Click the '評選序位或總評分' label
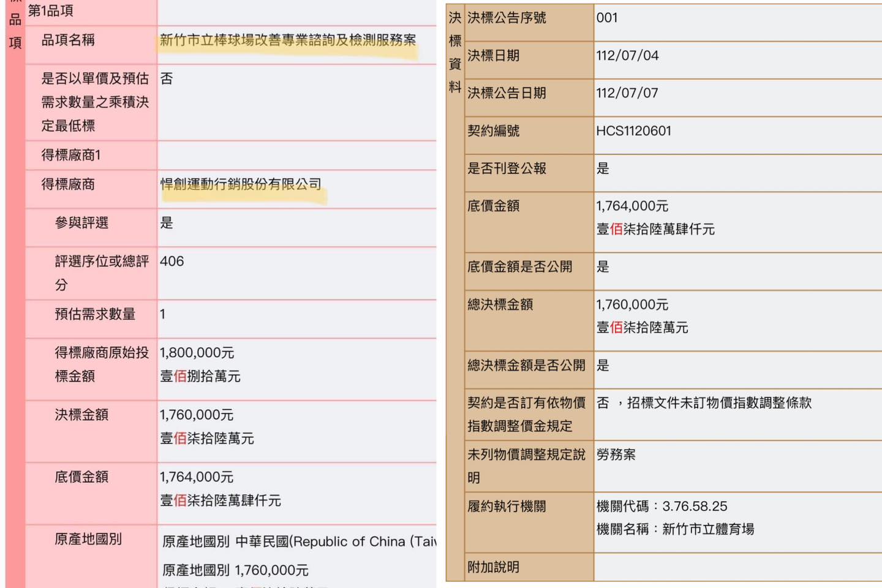The image size is (882, 588). click(102, 273)
